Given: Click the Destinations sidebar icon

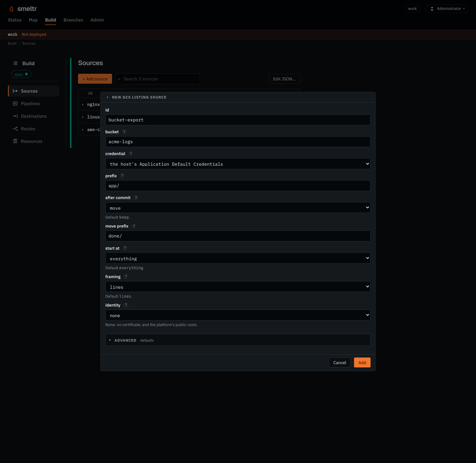Looking at the screenshot, I should [x=15, y=116].
